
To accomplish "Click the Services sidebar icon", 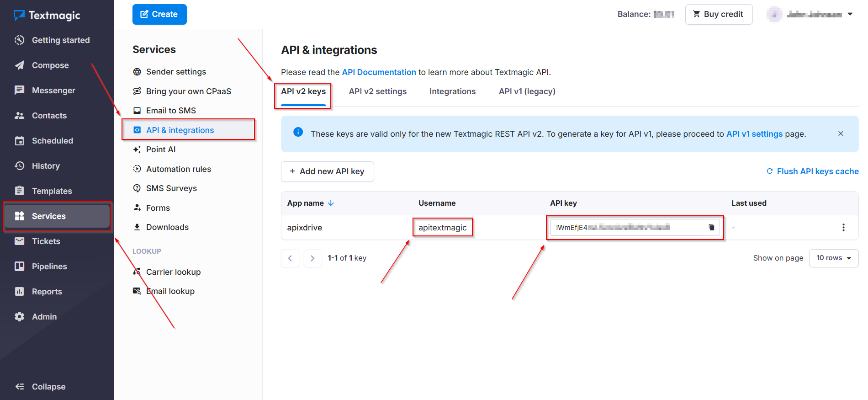I will point(19,216).
